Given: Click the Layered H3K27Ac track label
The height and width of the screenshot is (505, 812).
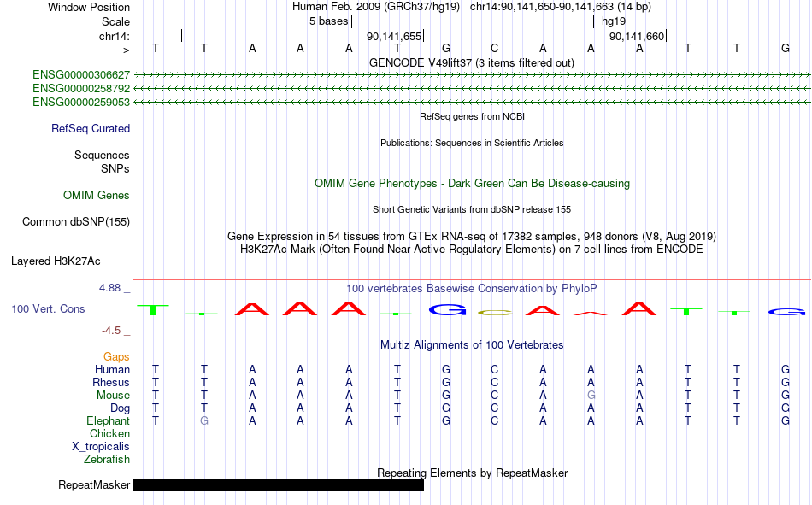Looking at the screenshot, I should [x=56, y=261].
